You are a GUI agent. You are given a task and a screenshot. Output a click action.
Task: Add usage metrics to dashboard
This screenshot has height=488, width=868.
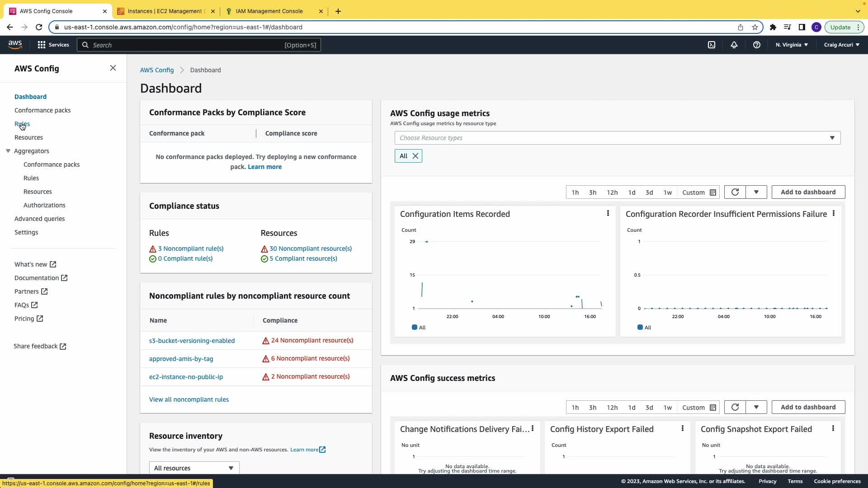point(808,192)
